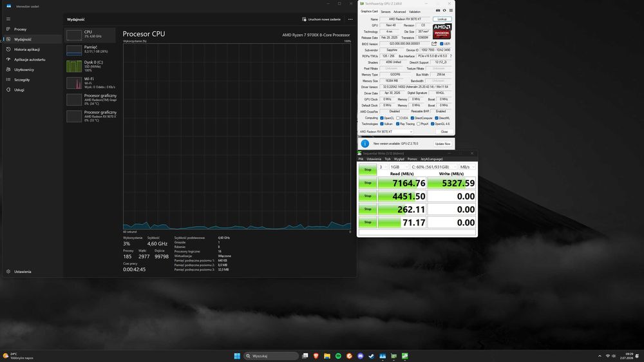Open Szczegóły page in Task Manager

[32, 80]
